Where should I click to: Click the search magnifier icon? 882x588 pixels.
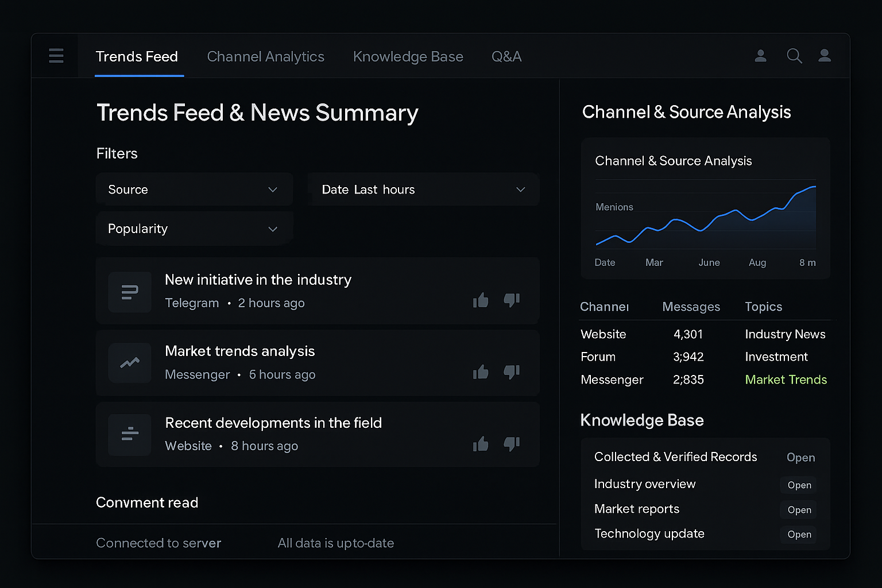click(x=794, y=56)
